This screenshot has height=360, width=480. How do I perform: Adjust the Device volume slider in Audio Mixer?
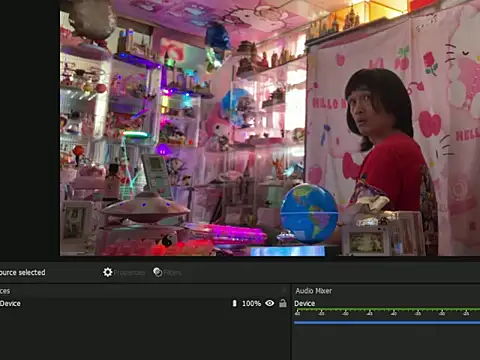387,323
